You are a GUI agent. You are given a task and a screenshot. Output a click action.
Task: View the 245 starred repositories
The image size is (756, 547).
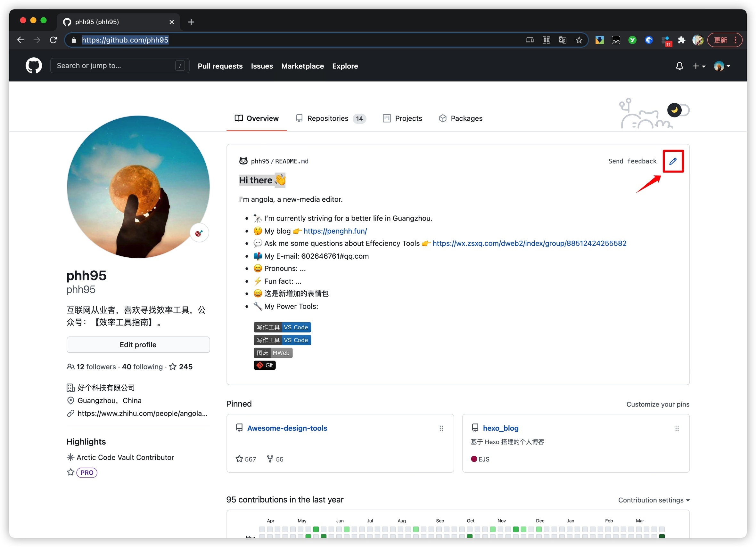[181, 366]
